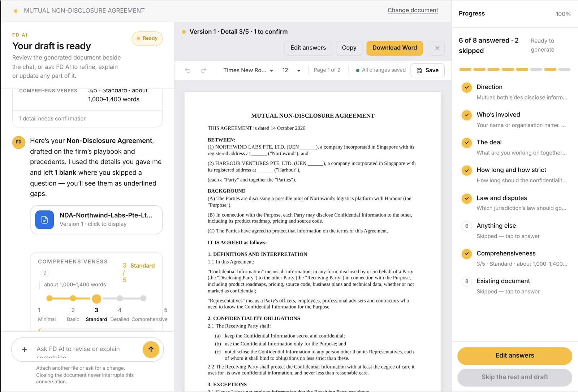Click the Change document link
The image size is (578, 392).
413,10
